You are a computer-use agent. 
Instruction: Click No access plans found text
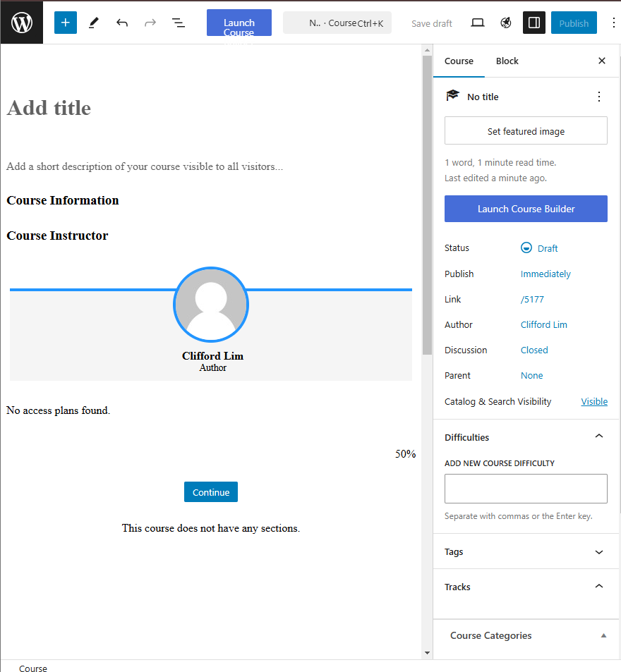pos(59,410)
